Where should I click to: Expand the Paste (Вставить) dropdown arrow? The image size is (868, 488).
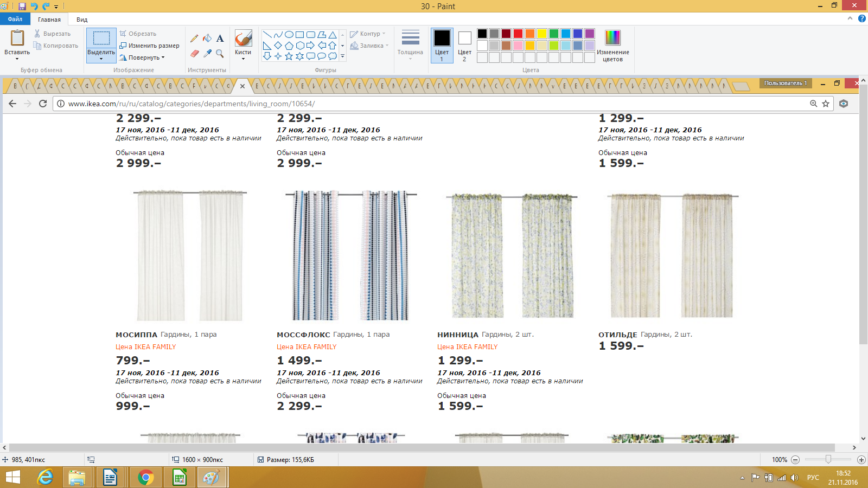[17, 57]
